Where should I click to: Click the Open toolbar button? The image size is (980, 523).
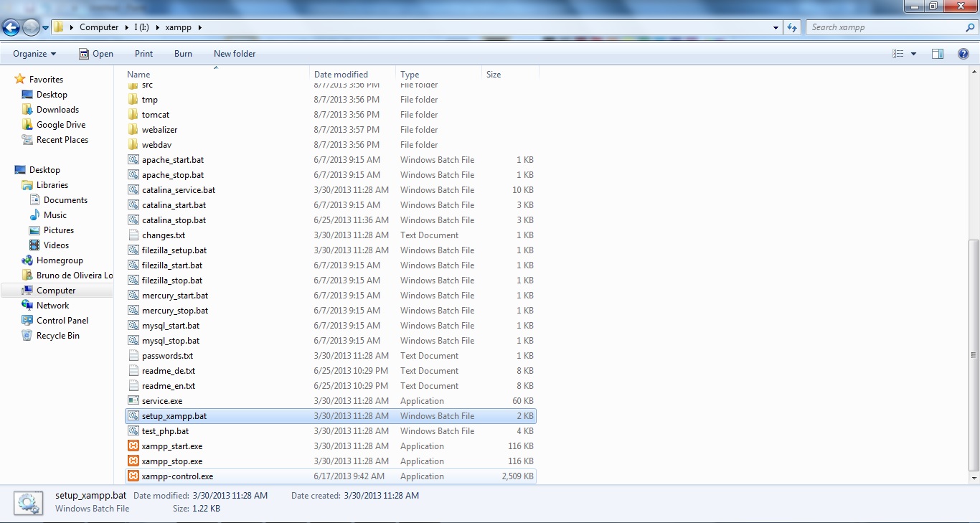[x=95, y=54]
